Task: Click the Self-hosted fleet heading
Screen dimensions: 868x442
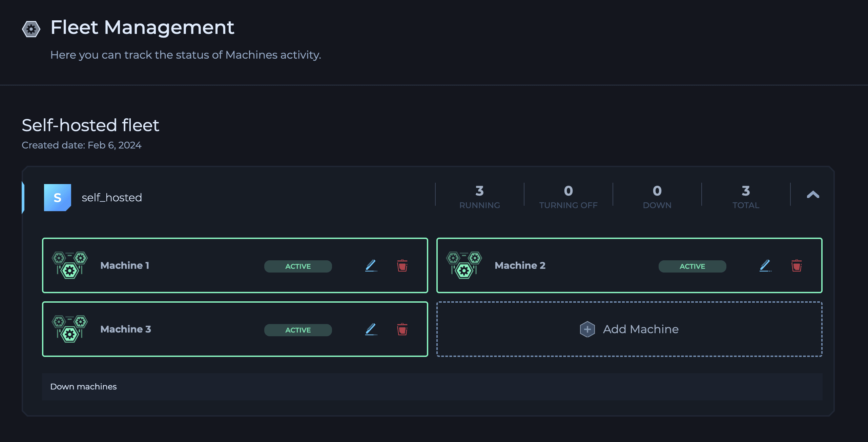Action: (x=90, y=125)
